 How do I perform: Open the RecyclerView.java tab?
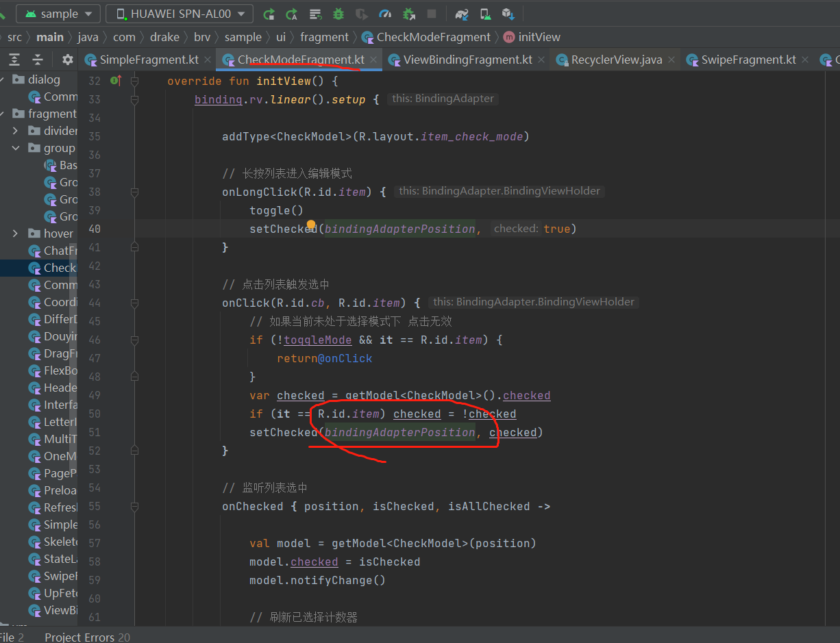[x=617, y=60]
